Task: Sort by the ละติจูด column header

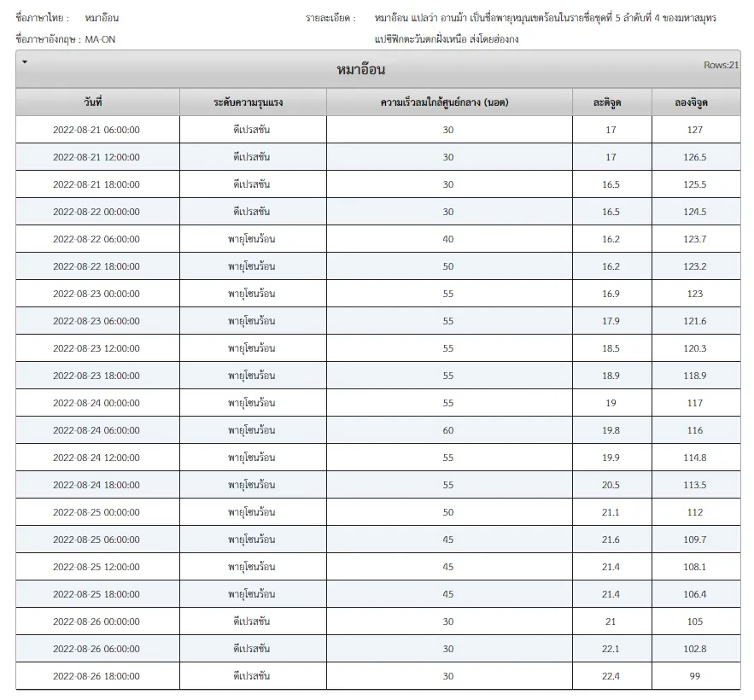Action: click(x=611, y=102)
